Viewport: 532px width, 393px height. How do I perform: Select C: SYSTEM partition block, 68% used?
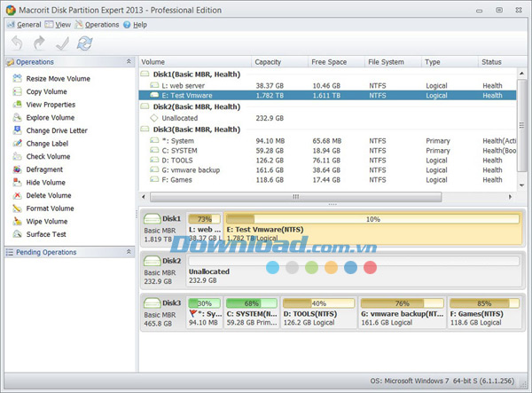(x=252, y=312)
